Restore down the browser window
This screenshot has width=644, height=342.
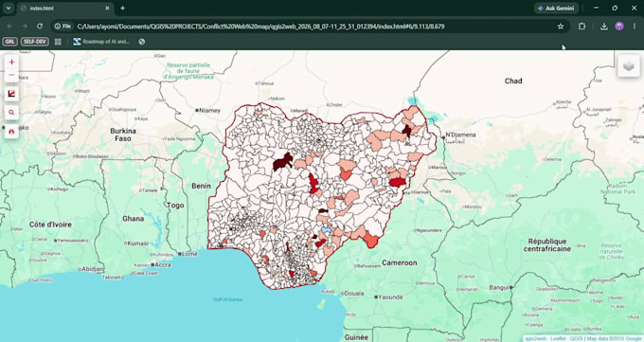point(615,8)
